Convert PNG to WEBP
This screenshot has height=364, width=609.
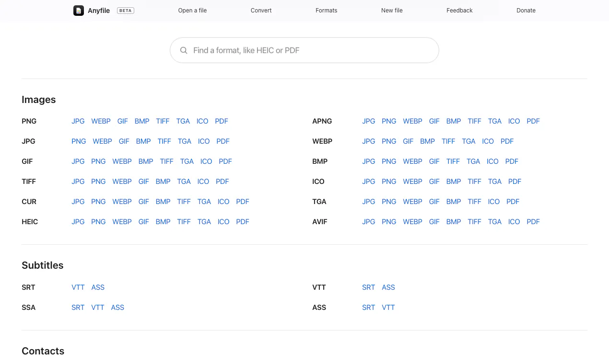click(101, 121)
